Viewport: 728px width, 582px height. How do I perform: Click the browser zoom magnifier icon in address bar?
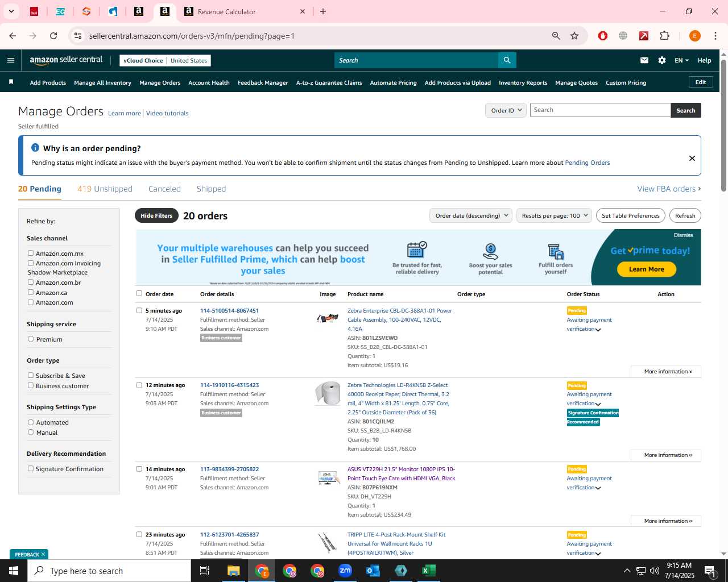click(x=556, y=36)
